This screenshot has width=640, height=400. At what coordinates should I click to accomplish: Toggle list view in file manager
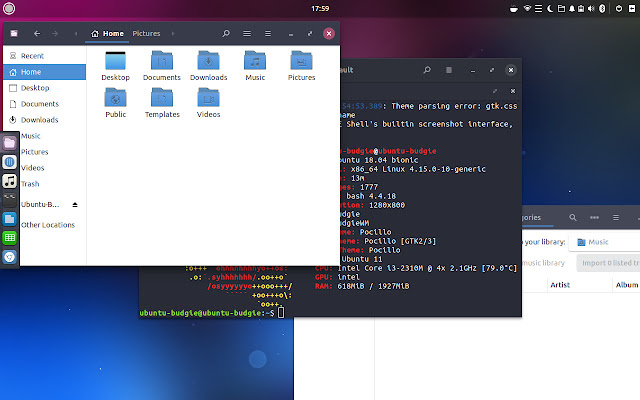(x=247, y=33)
